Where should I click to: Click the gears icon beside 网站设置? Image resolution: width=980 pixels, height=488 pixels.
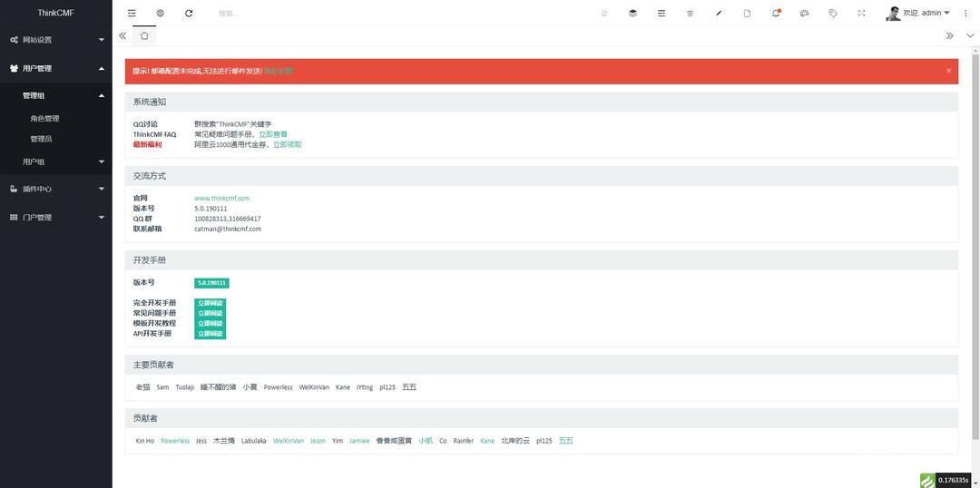[14, 40]
